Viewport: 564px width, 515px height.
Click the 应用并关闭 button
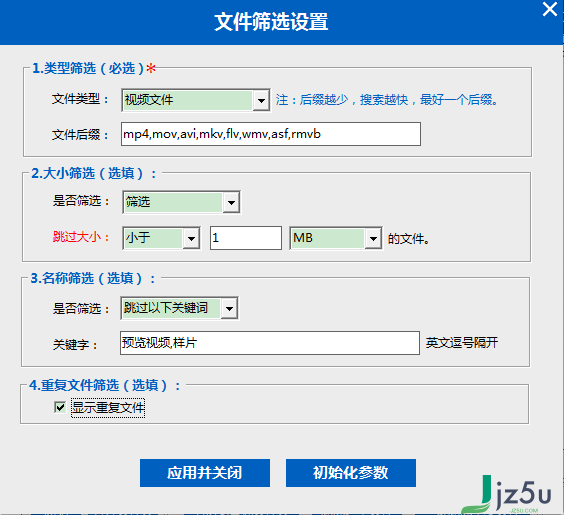[205, 473]
